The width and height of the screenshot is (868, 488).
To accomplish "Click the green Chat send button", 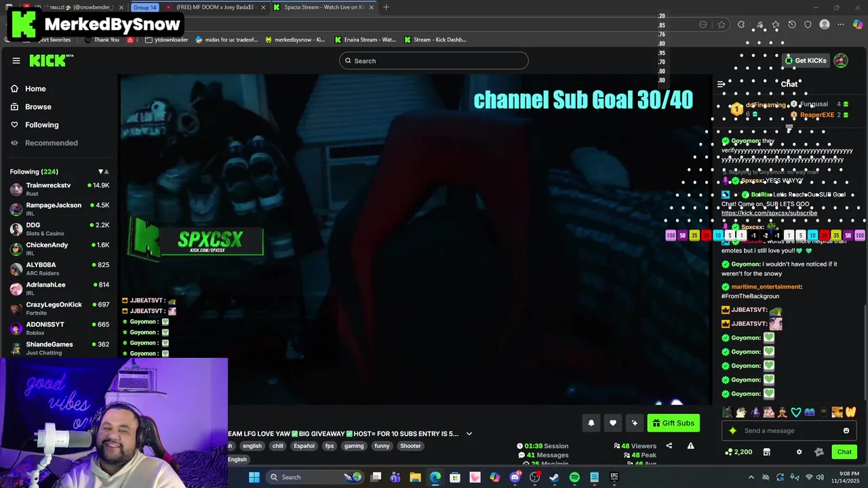I will click(844, 452).
